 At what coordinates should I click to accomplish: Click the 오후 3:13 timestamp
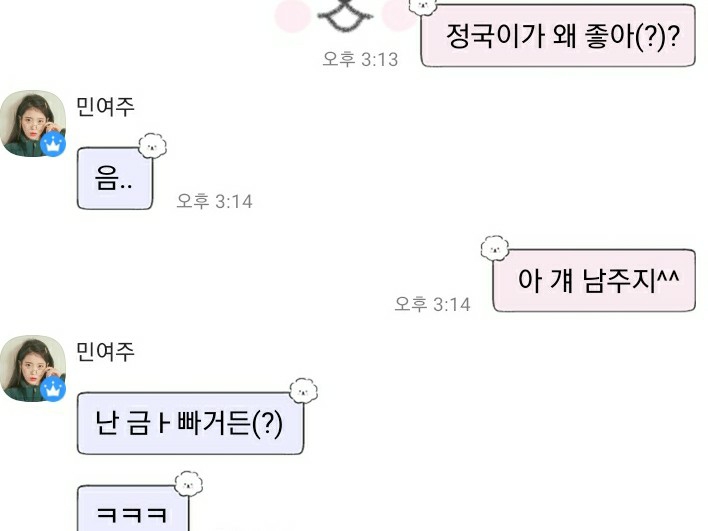click(x=360, y=59)
